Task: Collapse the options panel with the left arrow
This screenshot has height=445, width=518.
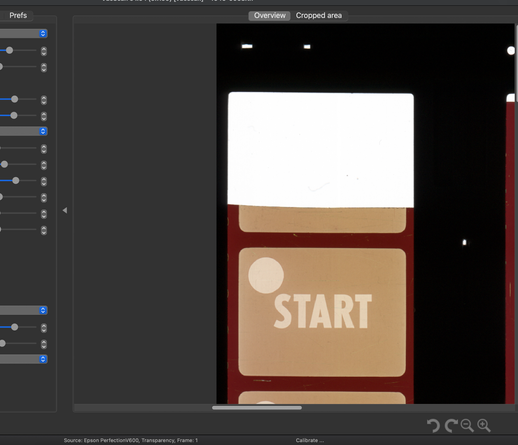Action: tap(65, 210)
